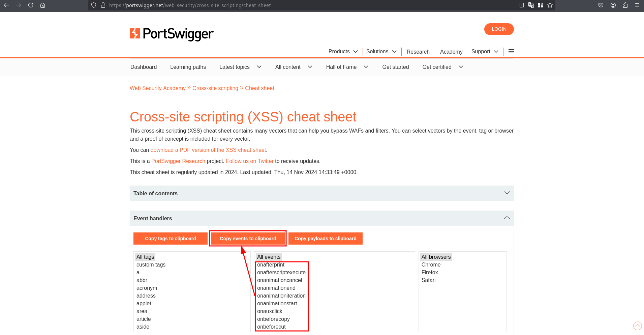Click the scroll-to-top arrow icon

click(638, 326)
